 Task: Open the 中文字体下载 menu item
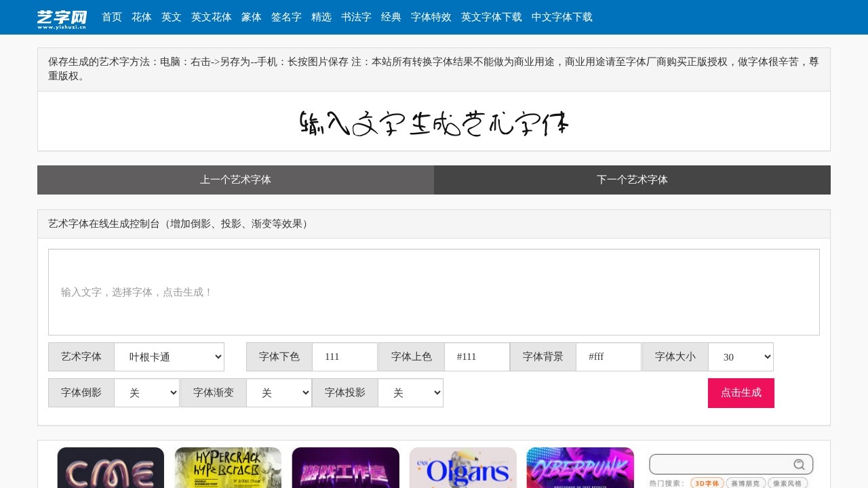[x=561, y=17]
